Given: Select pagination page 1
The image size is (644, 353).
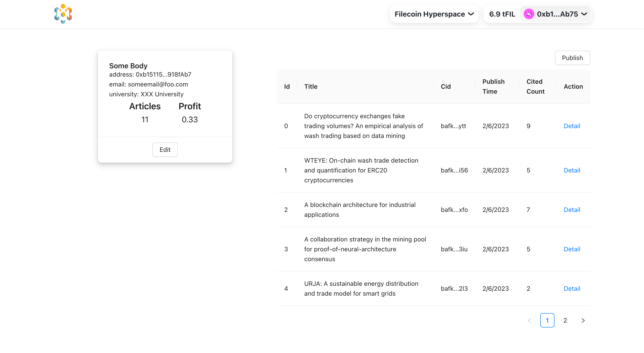Looking at the screenshot, I should point(547,320).
